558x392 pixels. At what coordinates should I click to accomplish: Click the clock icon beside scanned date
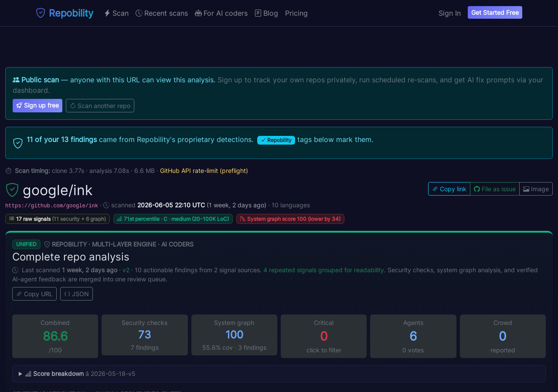(106, 205)
